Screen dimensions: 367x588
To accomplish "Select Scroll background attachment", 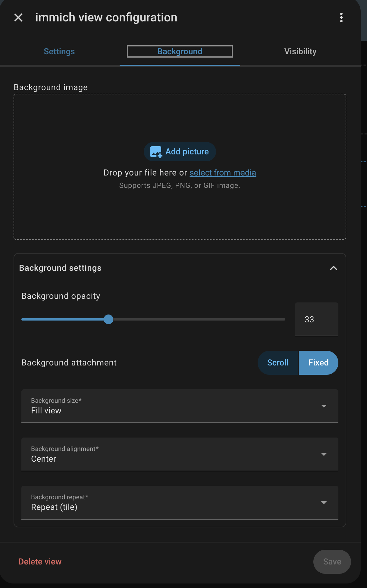I will [x=278, y=362].
